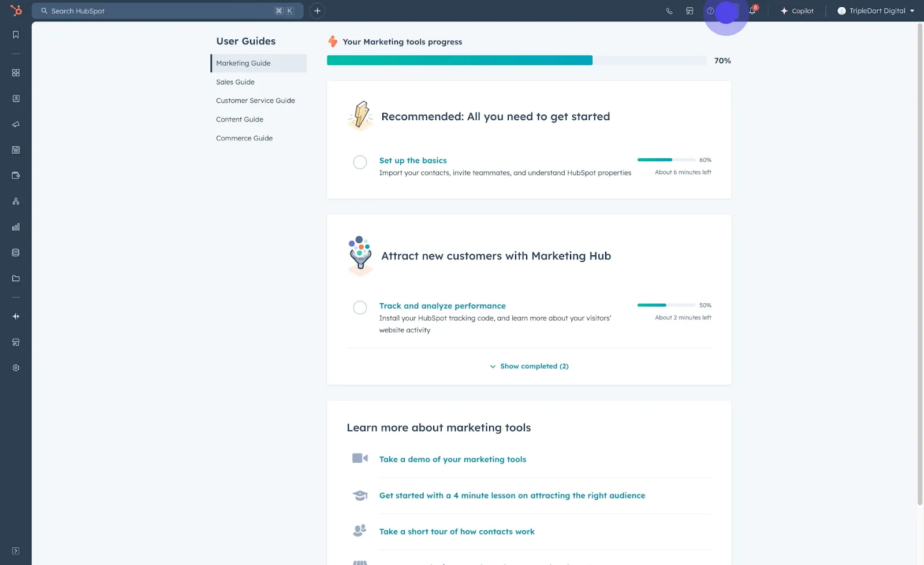Screen dimensions: 924x565
Task: Click the 'Import your contacts, invite teammates' description
Action: click(x=505, y=173)
